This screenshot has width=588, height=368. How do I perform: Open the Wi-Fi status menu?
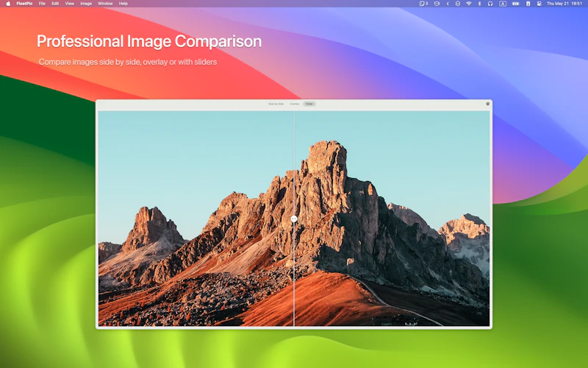[x=469, y=4]
